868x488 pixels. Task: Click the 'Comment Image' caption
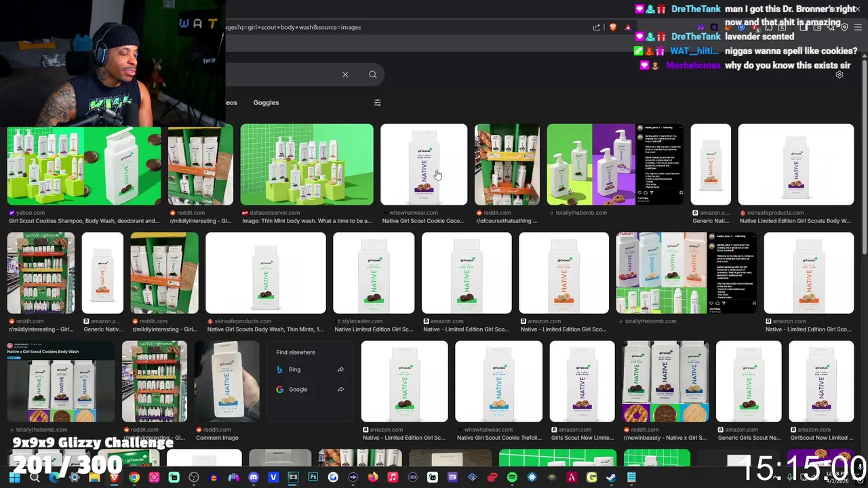click(217, 438)
